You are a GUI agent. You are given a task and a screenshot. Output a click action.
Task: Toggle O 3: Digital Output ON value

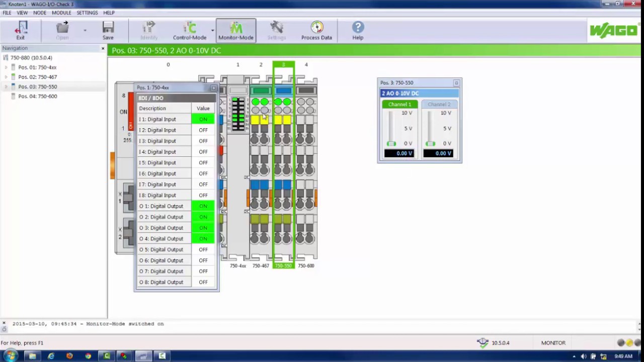point(203,228)
